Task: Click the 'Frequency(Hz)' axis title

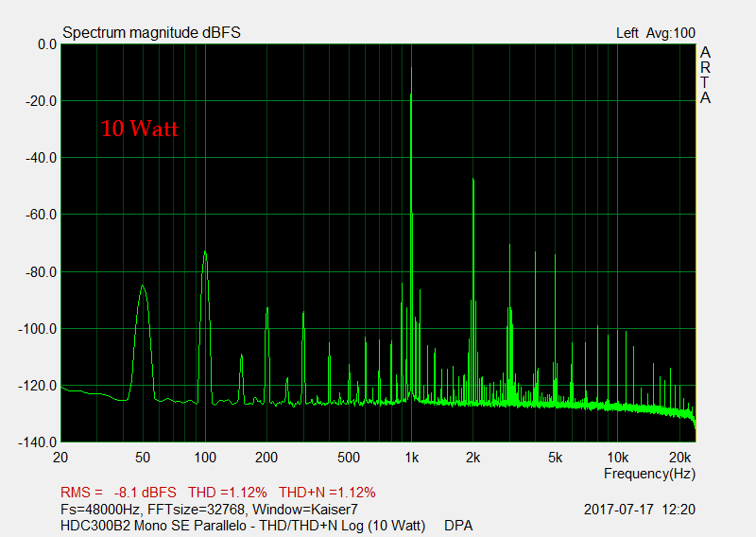Action: tap(649, 474)
